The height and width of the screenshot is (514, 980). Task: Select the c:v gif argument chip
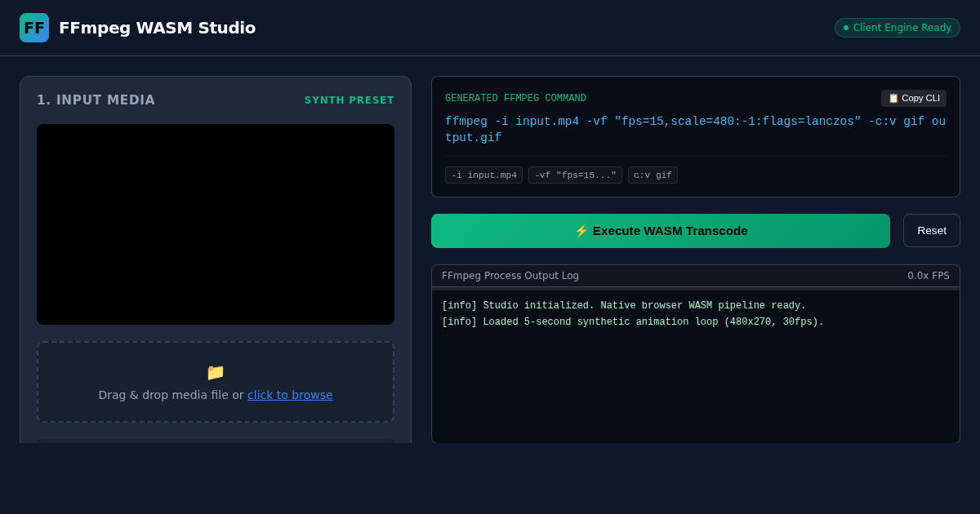[x=653, y=175]
